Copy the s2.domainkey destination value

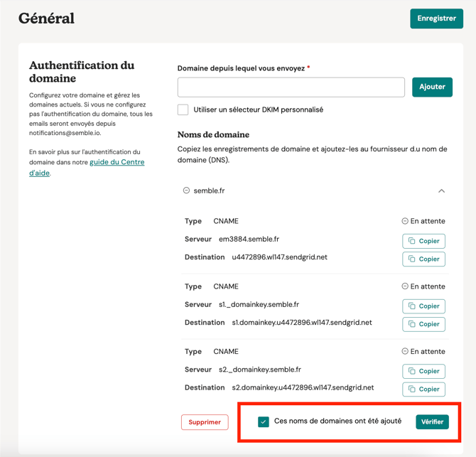(424, 389)
